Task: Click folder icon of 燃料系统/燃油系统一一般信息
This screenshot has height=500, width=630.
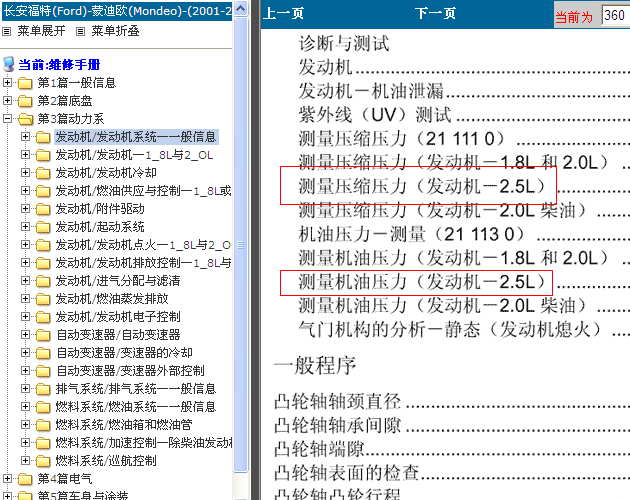Action: [x=43, y=407]
